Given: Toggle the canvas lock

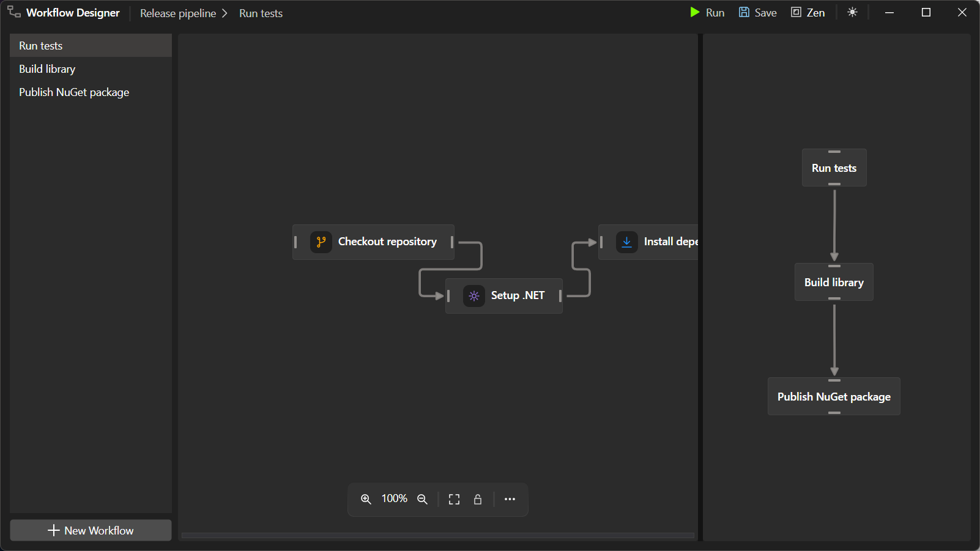Looking at the screenshot, I should coord(478,499).
